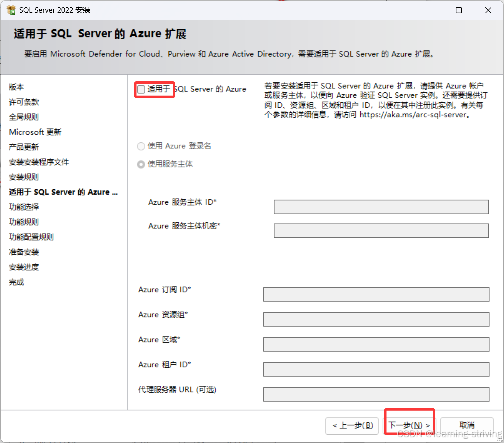Select 功能选择 step in sidebar
The image size is (504, 443).
click(x=24, y=207)
